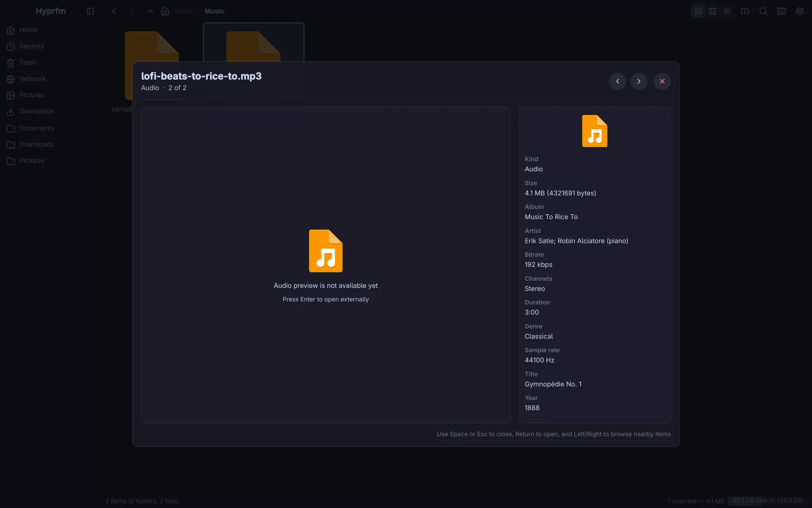
Task: Click the small audio icon in the metadata panel
Action: pyautogui.click(x=594, y=131)
